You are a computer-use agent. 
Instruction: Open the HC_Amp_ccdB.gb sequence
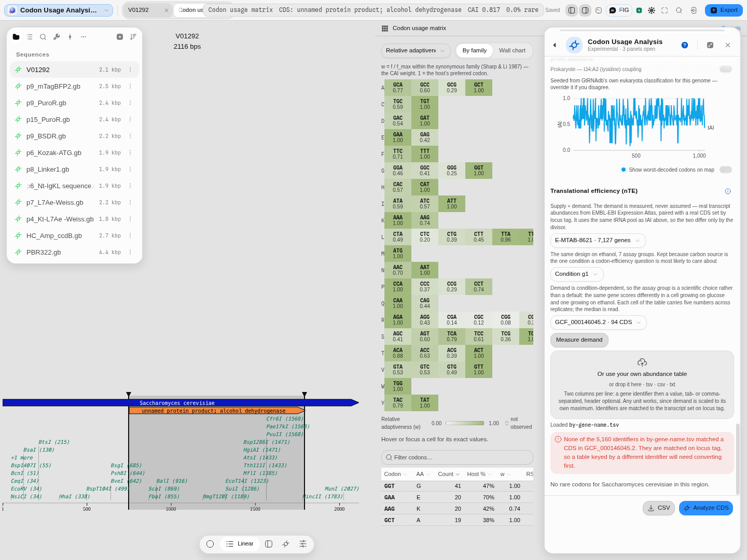pyautogui.click(x=75, y=236)
